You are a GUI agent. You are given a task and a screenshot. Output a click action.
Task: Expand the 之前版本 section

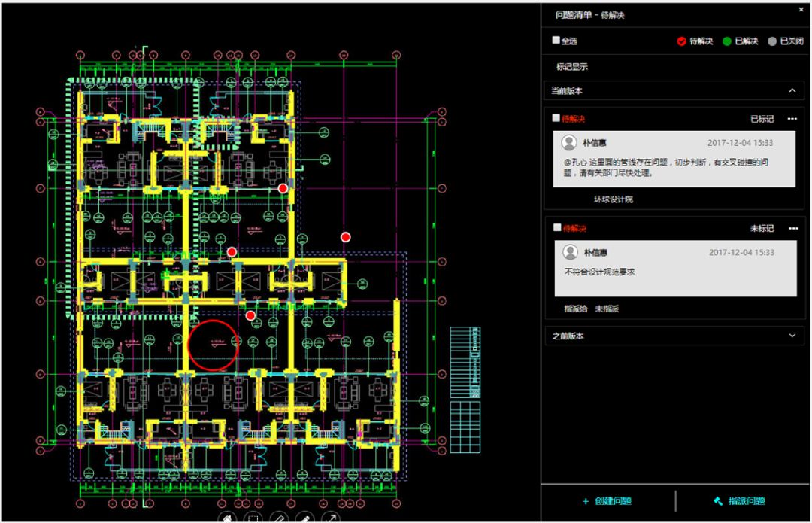792,336
